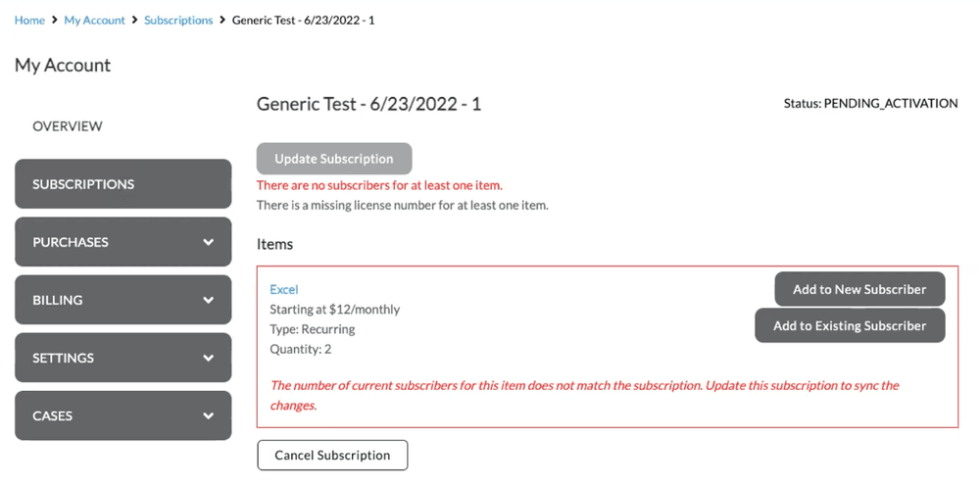
Task: Click the Settings sidebar label
Action: coord(64,358)
